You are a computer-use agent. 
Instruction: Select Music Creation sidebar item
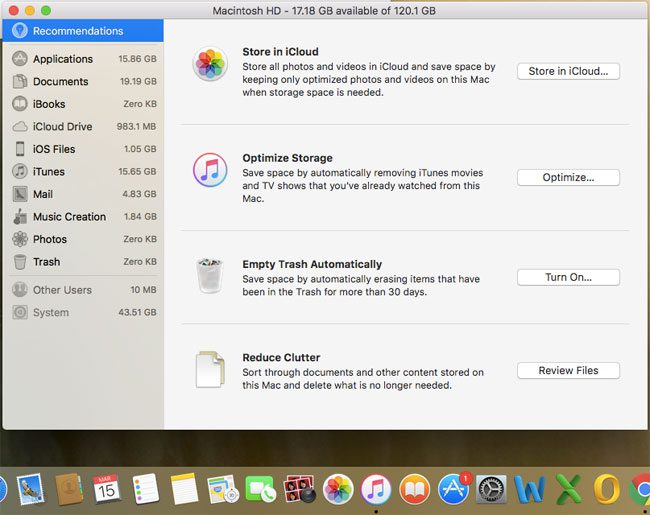(69, 217)
